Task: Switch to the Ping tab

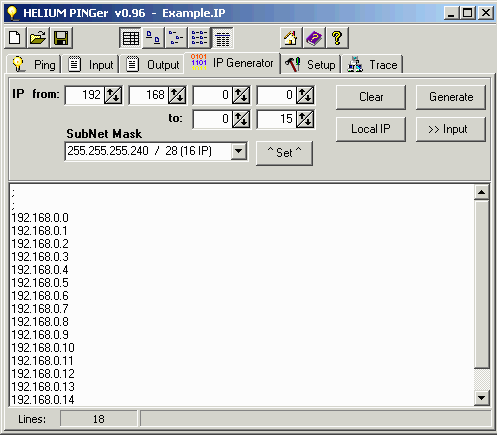Action: coord(34,64)
